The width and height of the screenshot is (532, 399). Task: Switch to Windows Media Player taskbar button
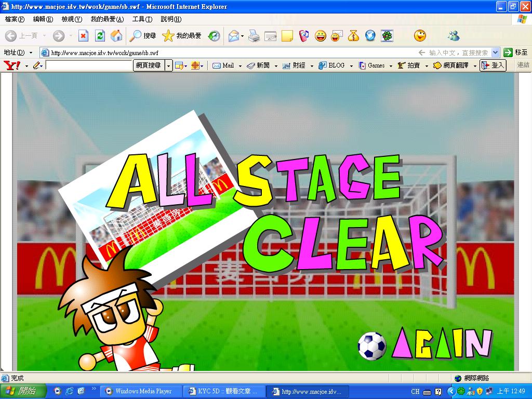tap(142, 391)
